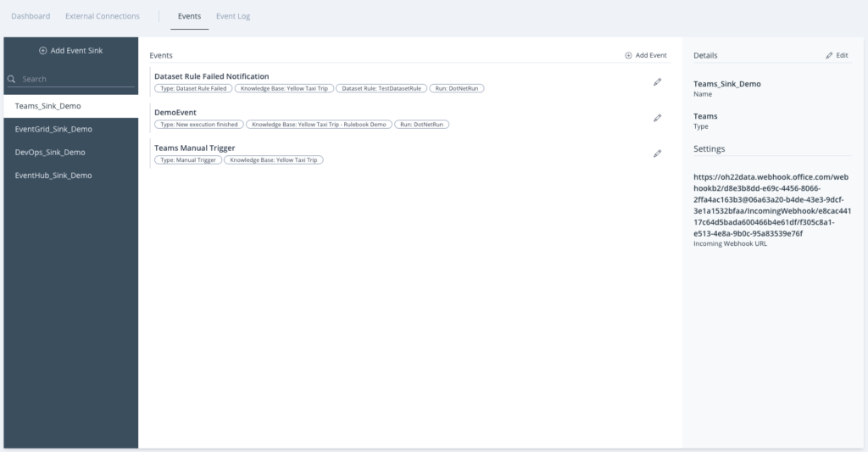Click the pencil icon for DemoEvent
868x452 pixels.
pyautogui.click(x=657, y=118)
